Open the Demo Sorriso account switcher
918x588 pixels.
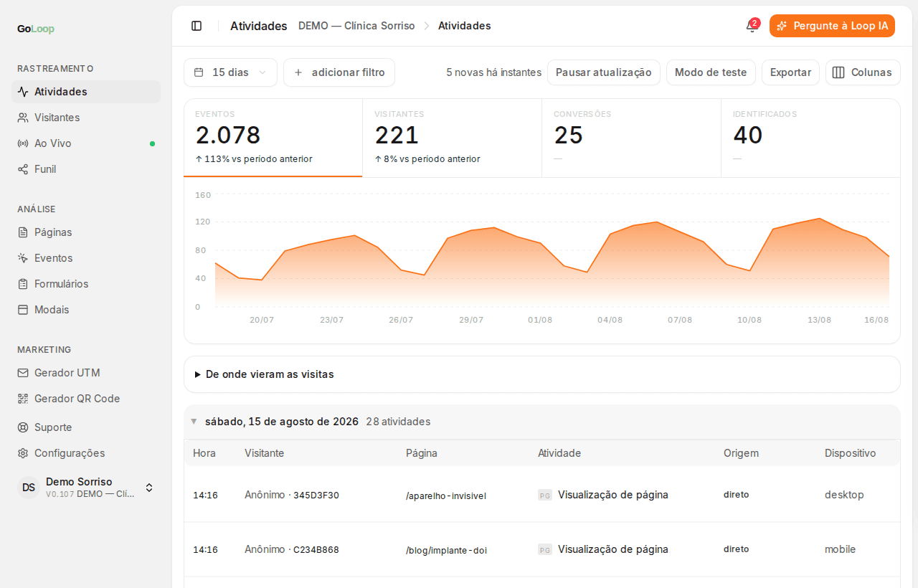(x=86, y=488)
